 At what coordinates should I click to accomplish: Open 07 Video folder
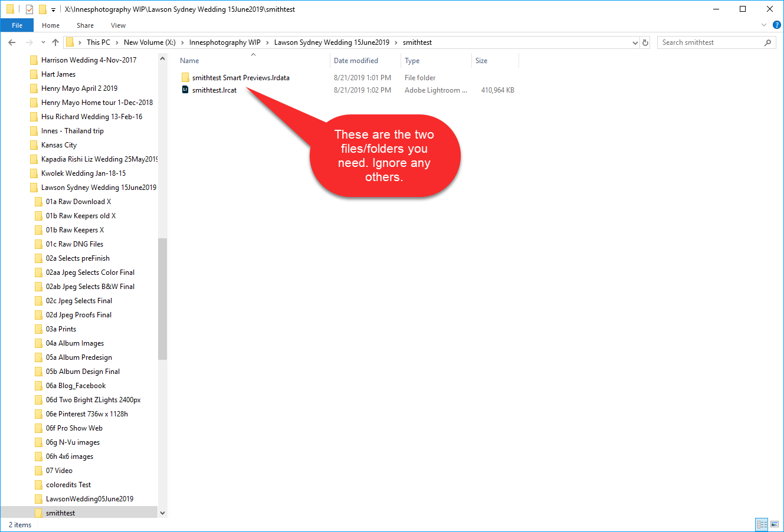point(59,471)
